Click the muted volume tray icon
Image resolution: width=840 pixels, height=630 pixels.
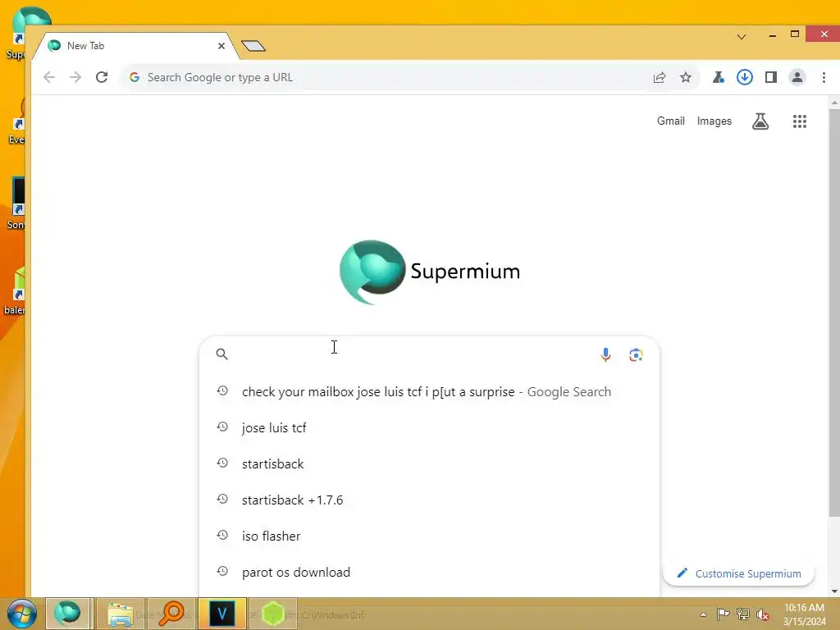tap(763, 614)
